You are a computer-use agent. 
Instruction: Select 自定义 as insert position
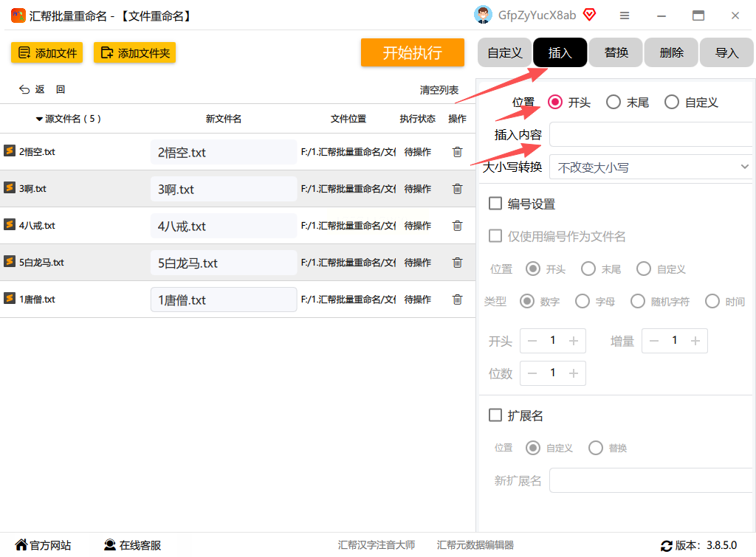672,102
